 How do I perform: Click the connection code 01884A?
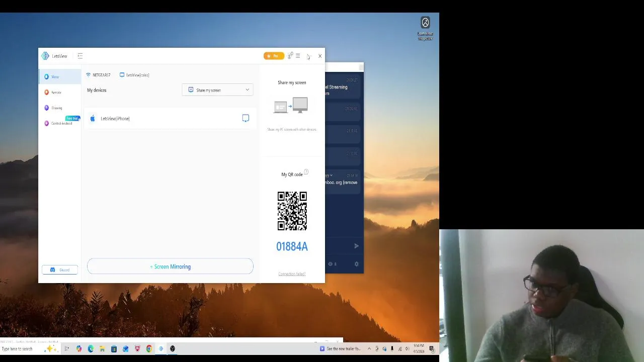tap(292, 246)
